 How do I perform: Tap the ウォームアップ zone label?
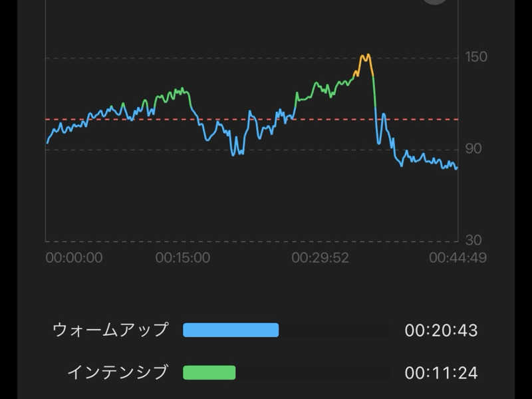pos(110,330)
